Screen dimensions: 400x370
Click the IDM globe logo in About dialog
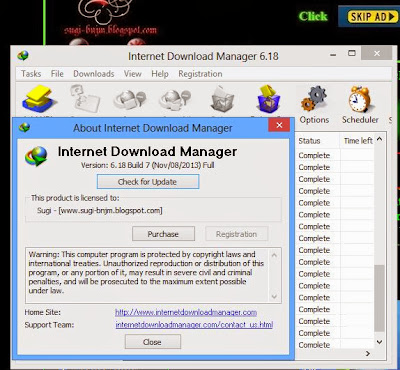coord(36,156)
